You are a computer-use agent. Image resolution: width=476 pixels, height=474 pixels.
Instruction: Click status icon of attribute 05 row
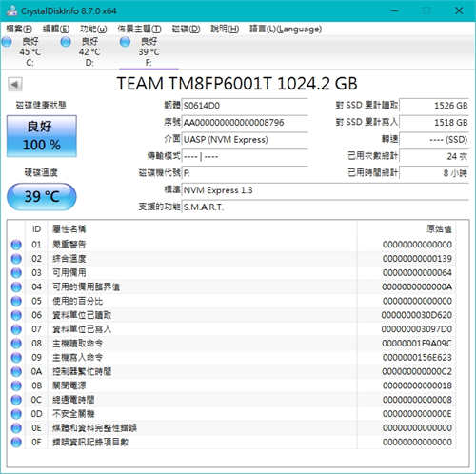coord(16,301)
